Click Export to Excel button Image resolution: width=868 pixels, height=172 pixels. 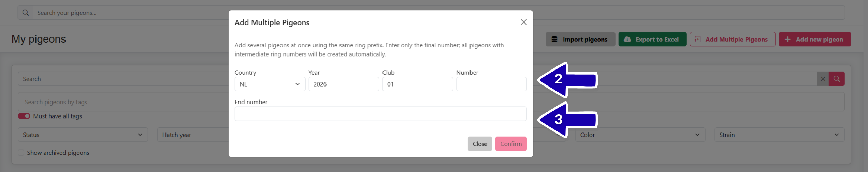[x=652, y=40]
